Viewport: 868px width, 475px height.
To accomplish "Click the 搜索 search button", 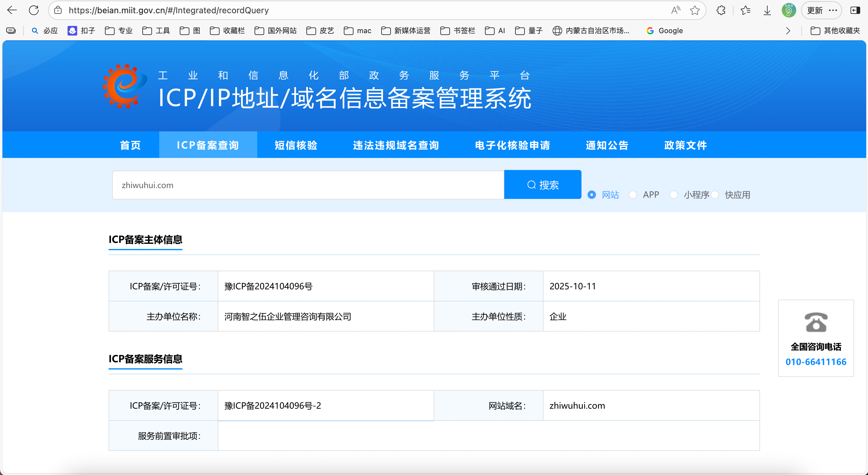I will 543,184.
